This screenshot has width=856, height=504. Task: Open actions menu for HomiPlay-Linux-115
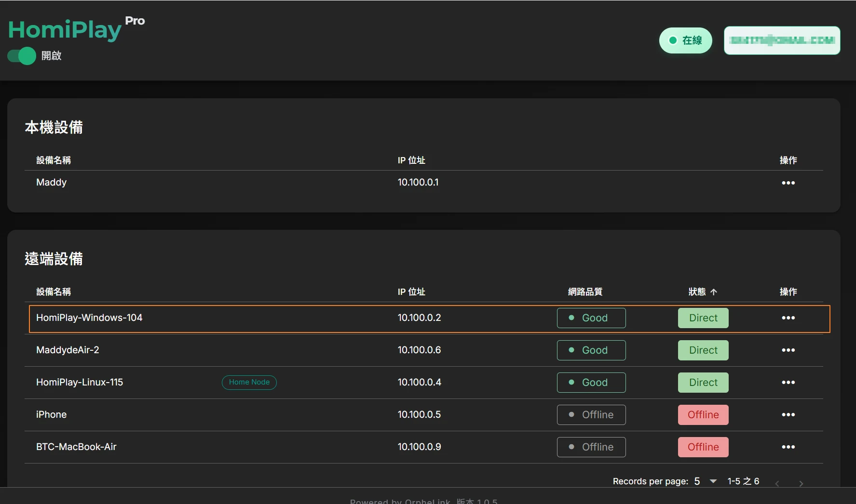click(x=788, y=383)
